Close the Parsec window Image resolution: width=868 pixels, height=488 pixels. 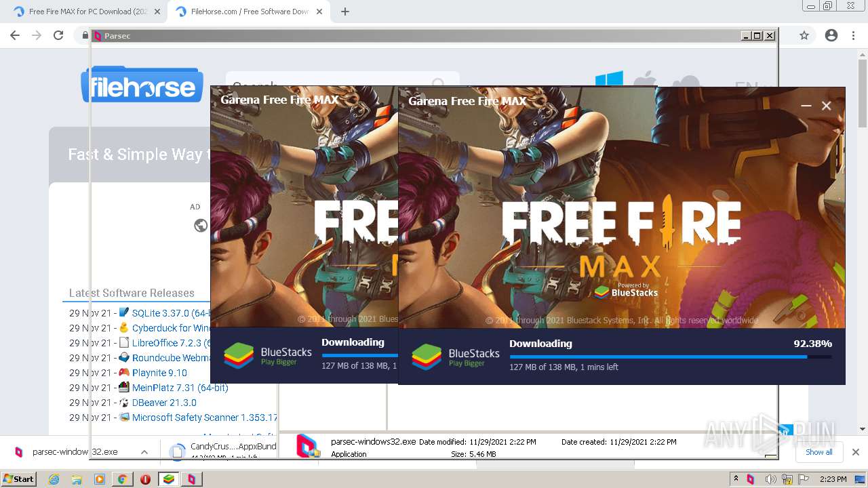[x=770, y=36]
